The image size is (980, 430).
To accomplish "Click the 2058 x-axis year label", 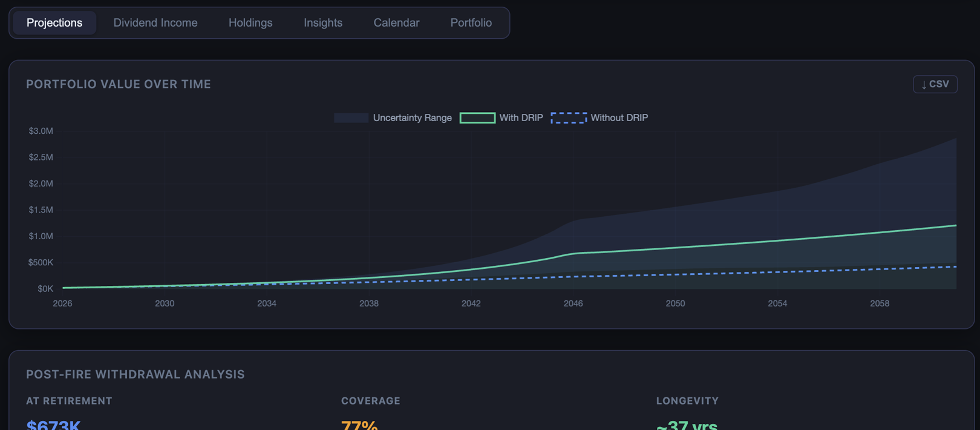I will point(879,303).
